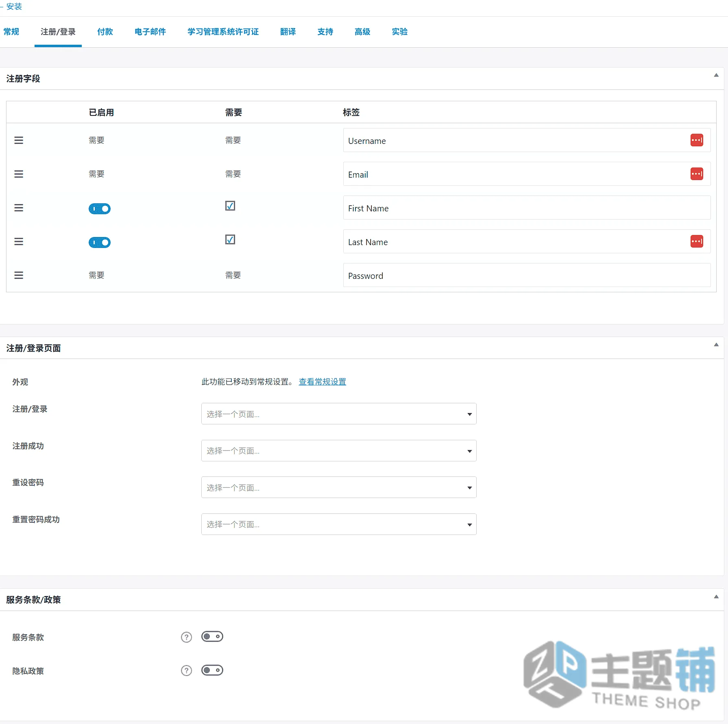Click the 已启用 column header

(101, 113)
